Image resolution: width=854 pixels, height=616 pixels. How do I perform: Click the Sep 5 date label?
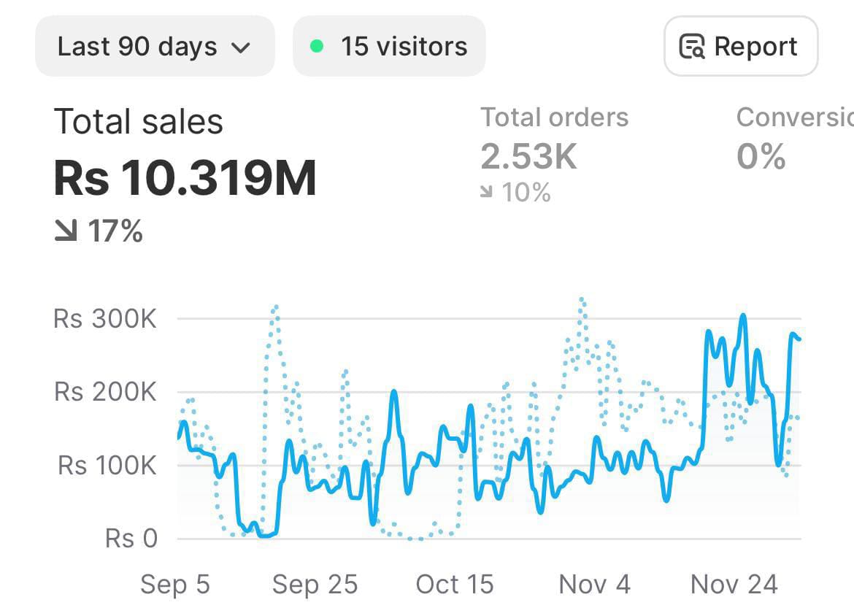[x=175, y=584]
